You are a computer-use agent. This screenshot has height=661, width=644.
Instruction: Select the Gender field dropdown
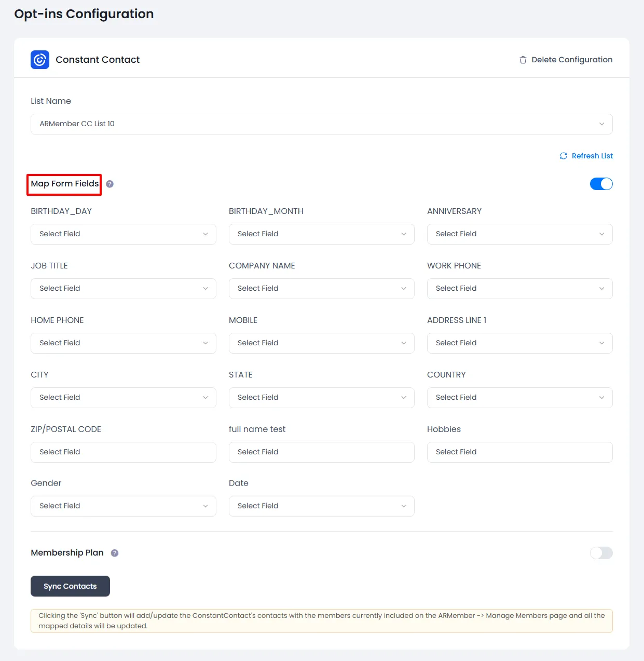coord(123,506)
